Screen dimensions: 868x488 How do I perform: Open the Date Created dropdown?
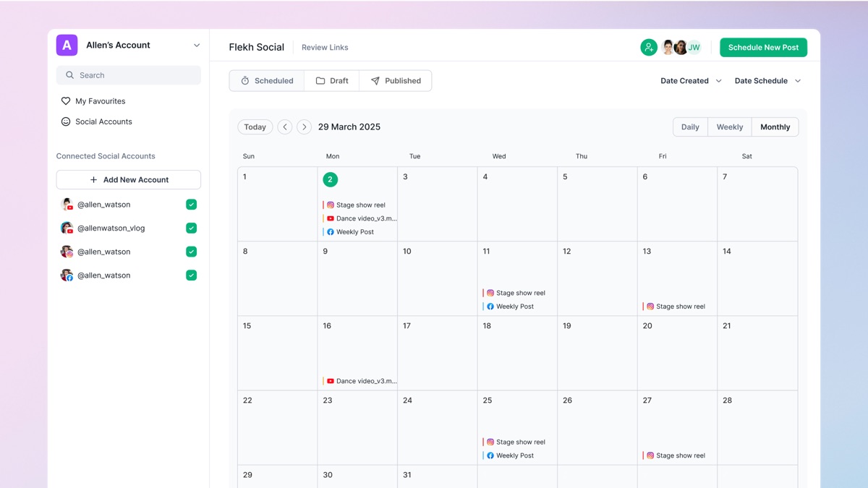click(x=691, y=81)
